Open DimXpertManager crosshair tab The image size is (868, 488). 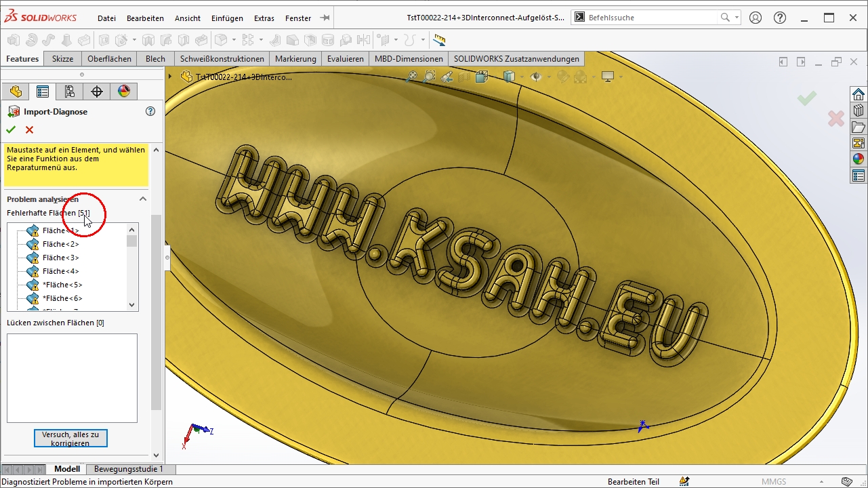[x=97, y=91]
